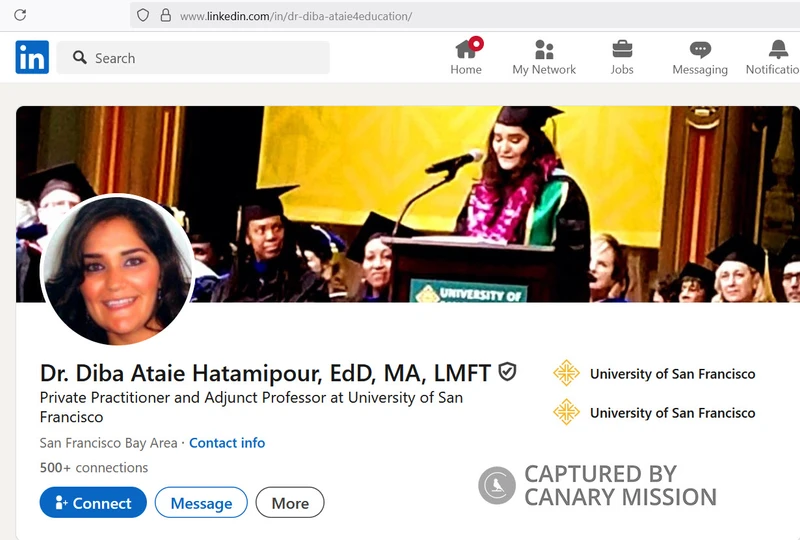Screen dimensions: 800x540
Task: Click the San Francisco Bay Area location
Action: coord(109,443)
